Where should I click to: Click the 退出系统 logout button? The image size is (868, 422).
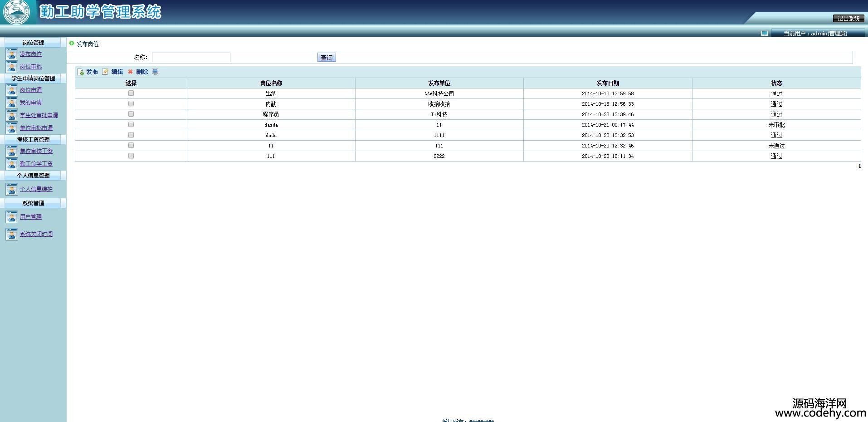[848, 19]
